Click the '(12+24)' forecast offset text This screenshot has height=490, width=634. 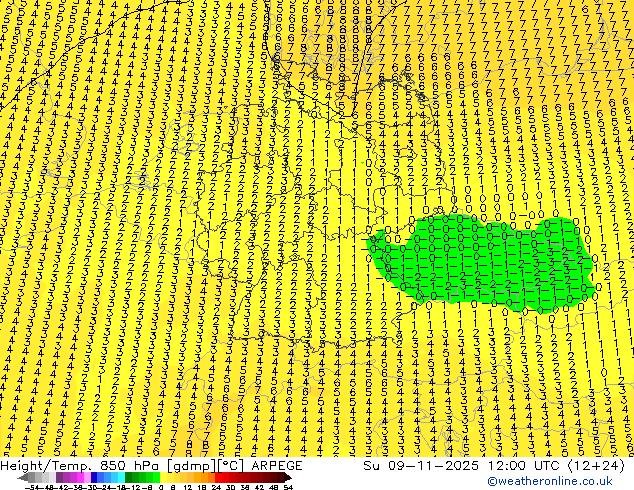pos(596,466)
